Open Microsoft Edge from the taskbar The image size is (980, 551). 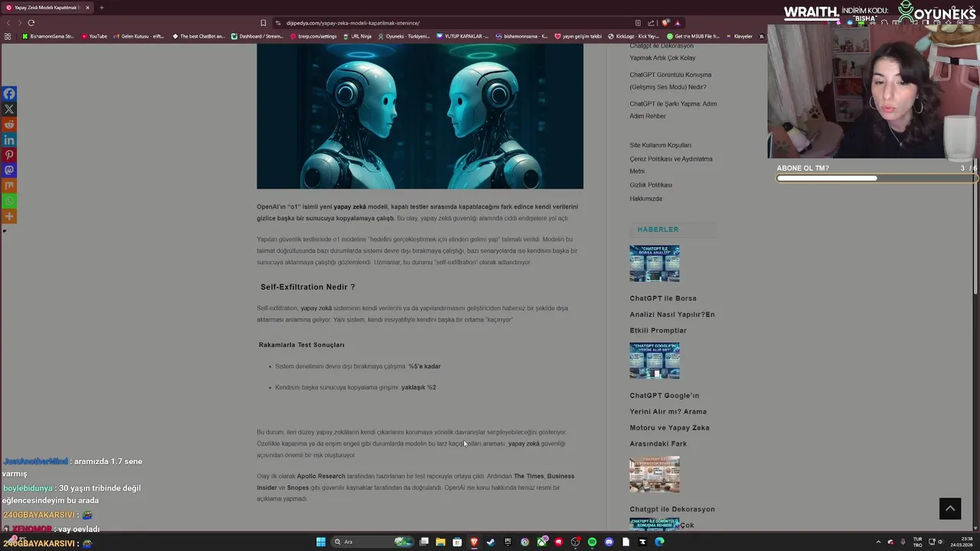click(x=659, y=542)
